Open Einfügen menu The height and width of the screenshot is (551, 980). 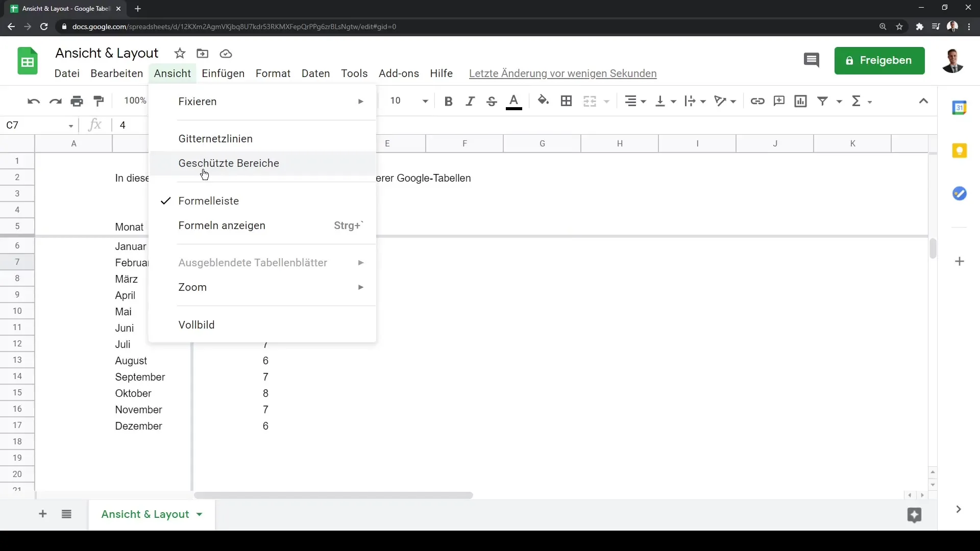coord(223,73)
